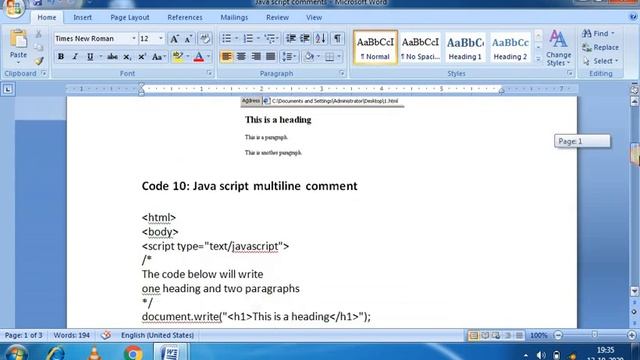Toggle Underline formatting
The height and width of the screenshot is (360, 640).
click(x=90, y=57)
